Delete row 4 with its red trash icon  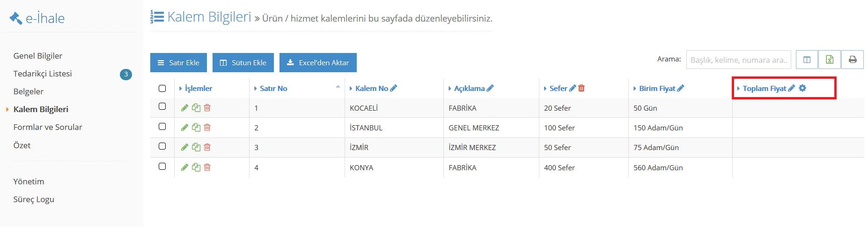[x=207, y=167]
